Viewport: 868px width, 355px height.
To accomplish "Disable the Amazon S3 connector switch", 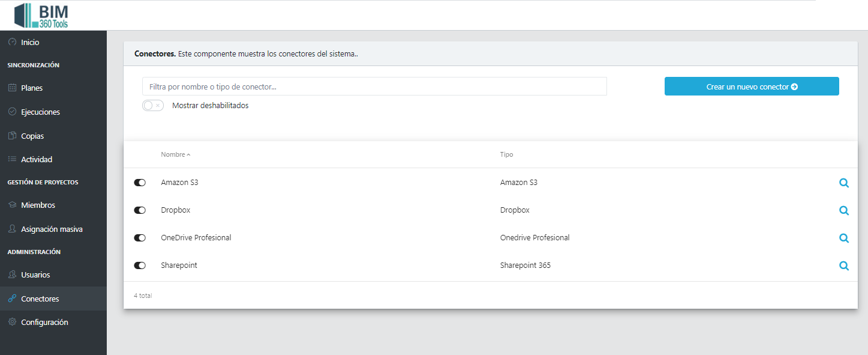I will point(140,183).
